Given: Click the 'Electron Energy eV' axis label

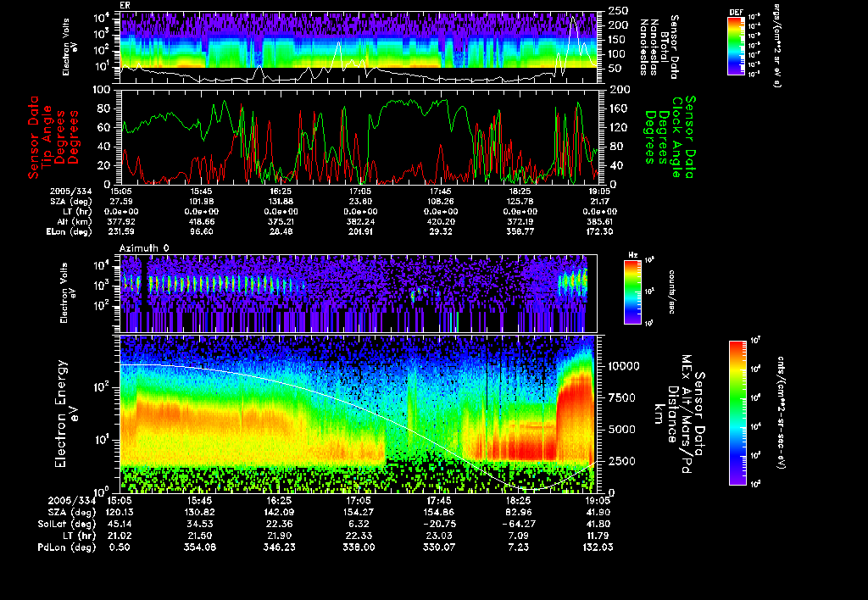Looking at the screenshot, I should (x=66, y=414).
